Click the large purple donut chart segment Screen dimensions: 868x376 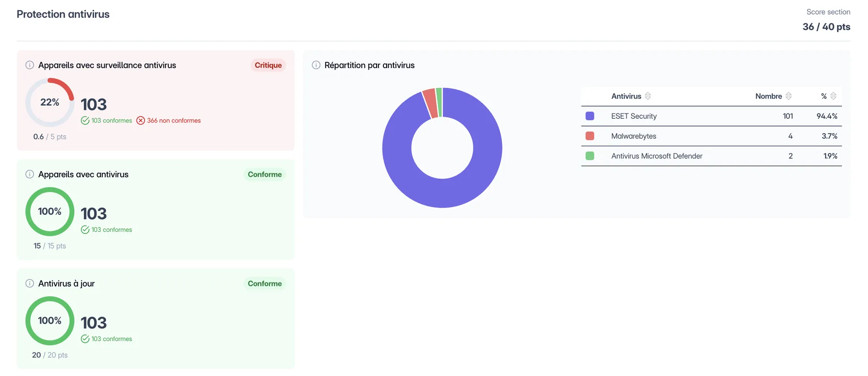[442, 193]
